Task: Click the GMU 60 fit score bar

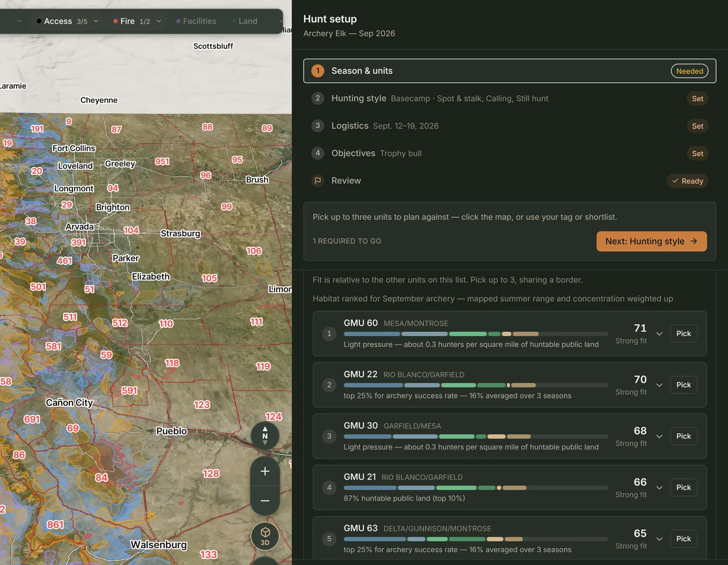Action: [476, 334]
